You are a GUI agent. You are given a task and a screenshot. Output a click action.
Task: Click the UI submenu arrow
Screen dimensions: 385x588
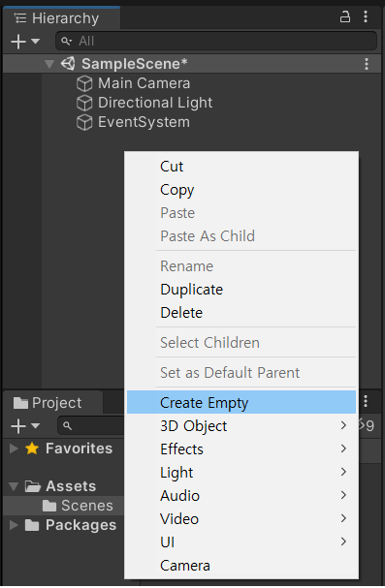coord(343,542)
